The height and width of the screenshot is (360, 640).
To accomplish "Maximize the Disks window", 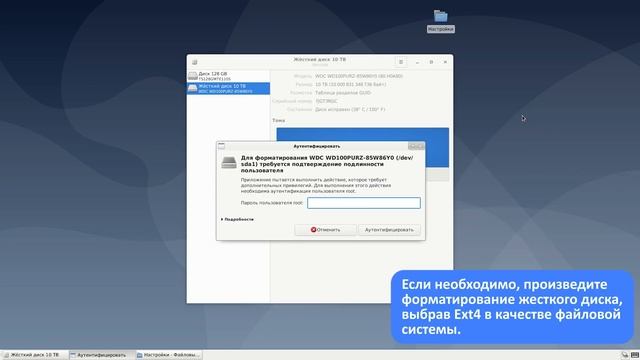I will pyautogui.click(x=431, y=62).
